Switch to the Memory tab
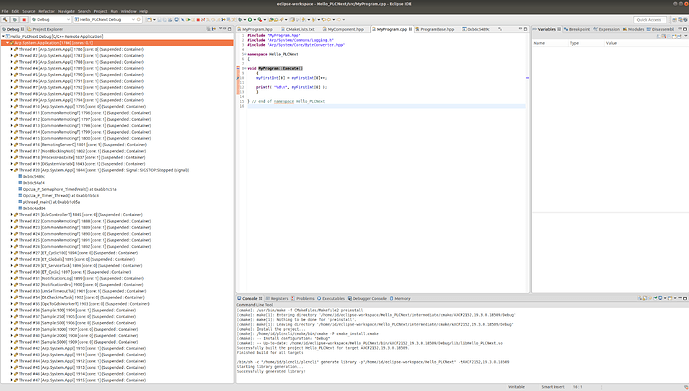689x391 pixels. (400, 298)
